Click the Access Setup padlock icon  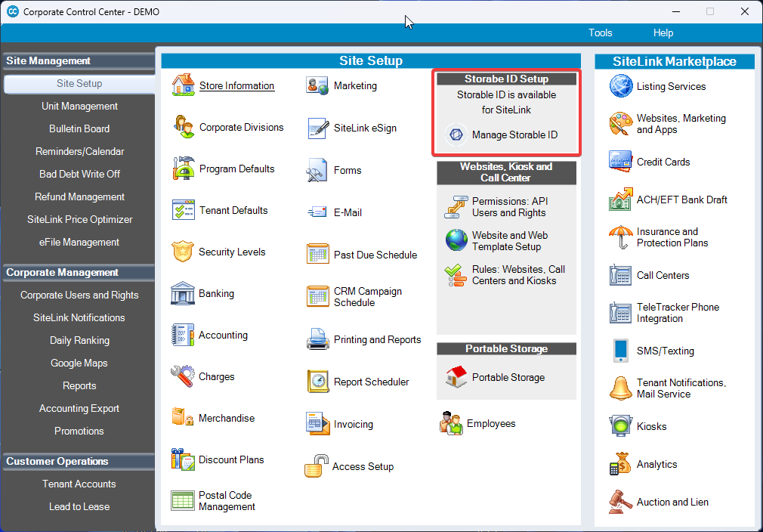317,466
